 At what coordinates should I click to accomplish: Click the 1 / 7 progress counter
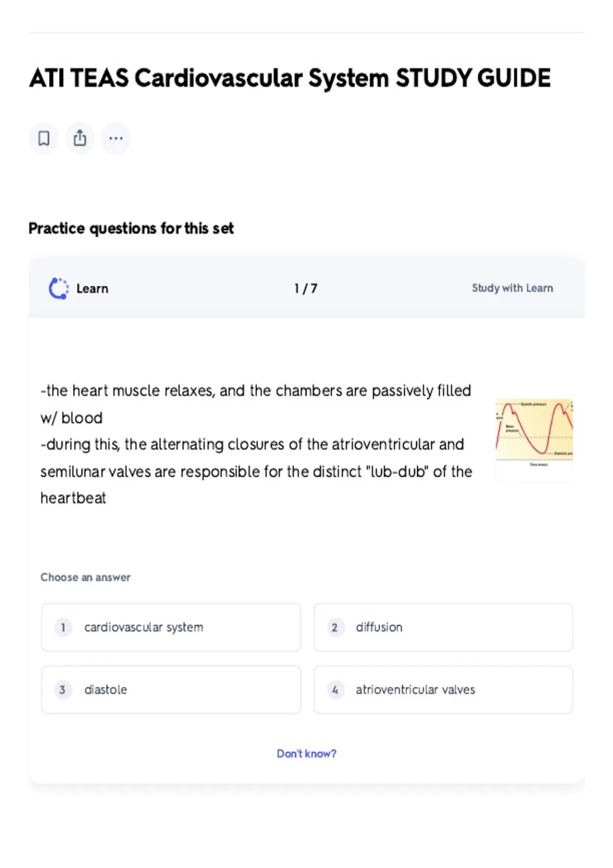click(x=305, y=288)
